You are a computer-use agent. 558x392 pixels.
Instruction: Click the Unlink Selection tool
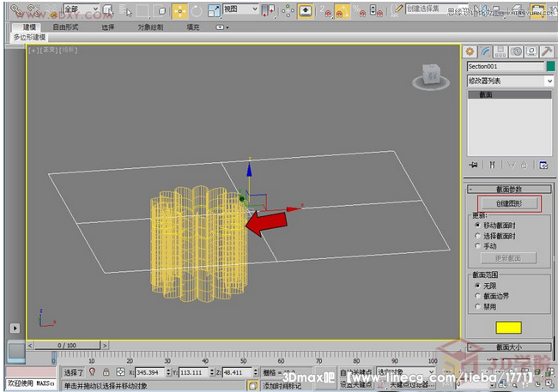(x=33, y=10)
